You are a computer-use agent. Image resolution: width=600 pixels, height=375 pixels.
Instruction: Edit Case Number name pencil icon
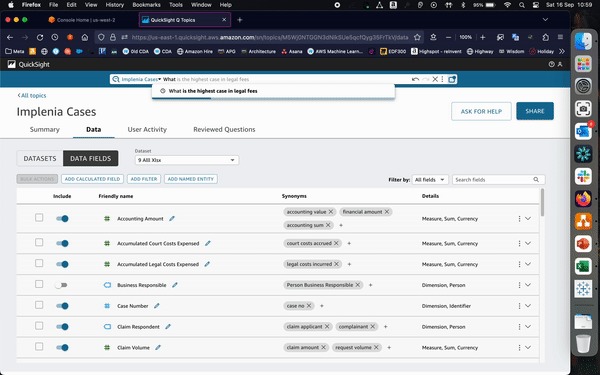157,306
